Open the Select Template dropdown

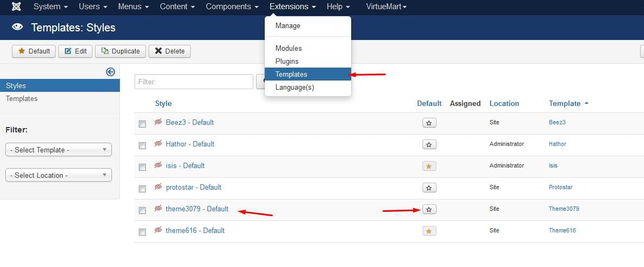point(58,150)
